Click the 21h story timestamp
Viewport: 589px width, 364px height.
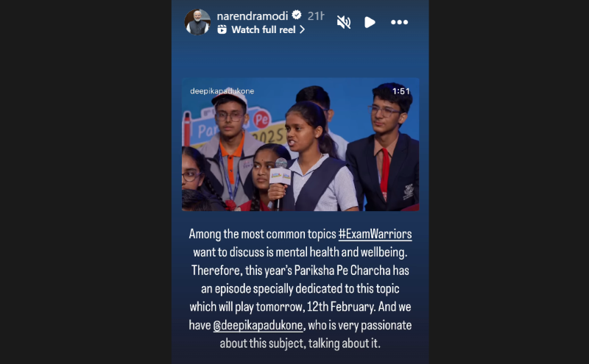(316, 15)
